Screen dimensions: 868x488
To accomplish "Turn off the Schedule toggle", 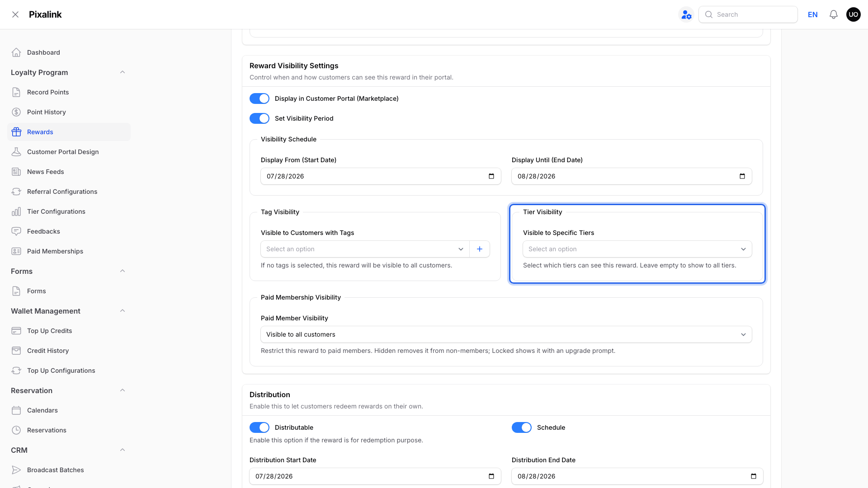I will pyautogui.click(x=522, y=427).
